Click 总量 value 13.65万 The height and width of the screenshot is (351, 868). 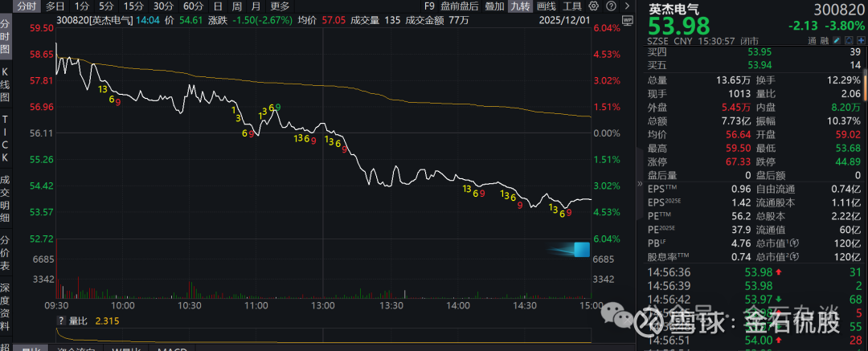pos(734,80)
